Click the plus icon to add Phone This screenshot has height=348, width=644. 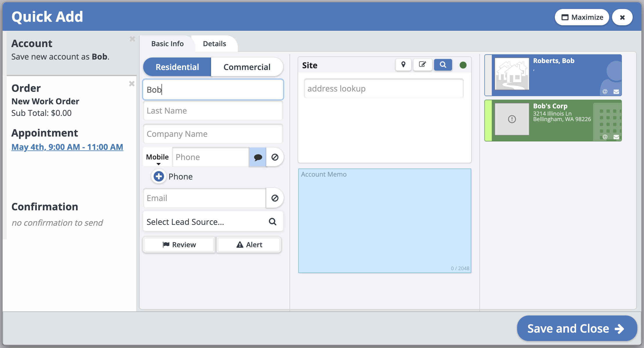pyautogui.click(x=159, y=176)
